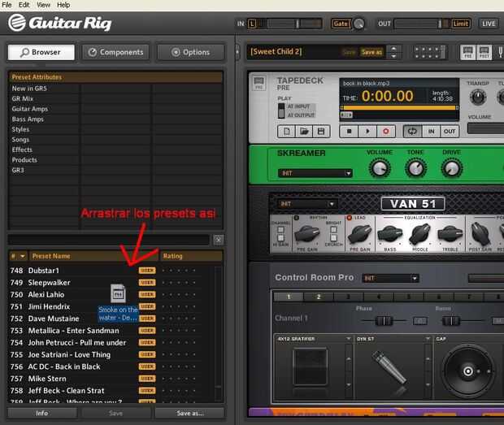
Task: Toggle Van 51 CRUNCH checkbox
Action: 333,238
